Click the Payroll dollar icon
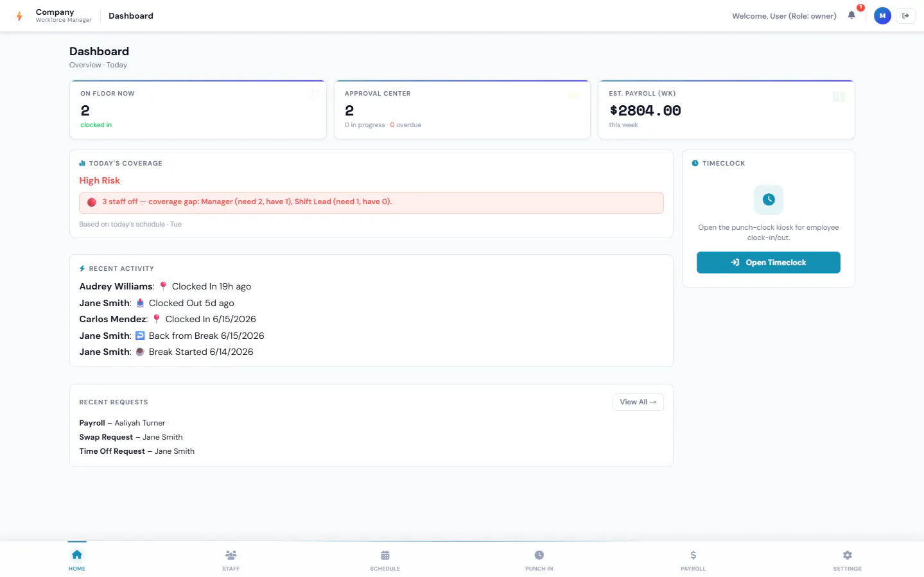The image size is (924, 577). (x=693, y=555)
